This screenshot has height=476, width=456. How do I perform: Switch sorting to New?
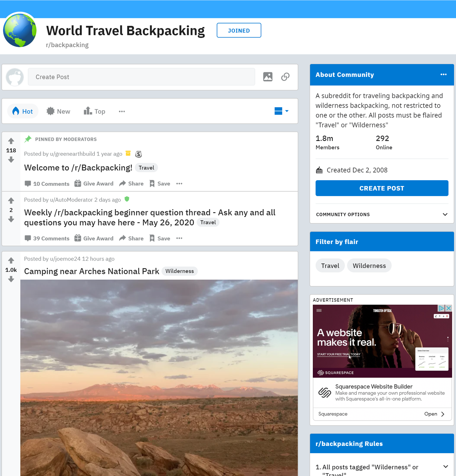point(58,111)
